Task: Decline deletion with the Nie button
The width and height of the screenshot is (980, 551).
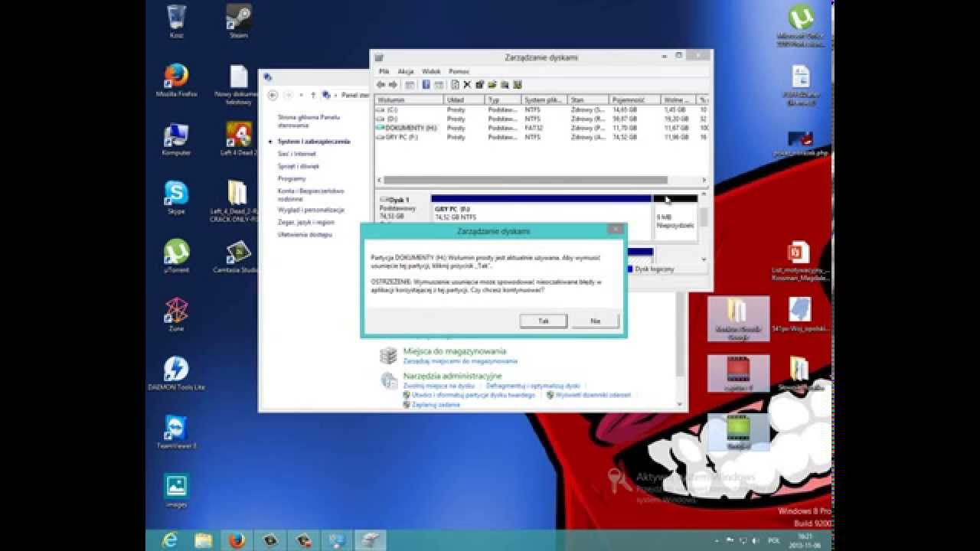Action: (595, 321)
